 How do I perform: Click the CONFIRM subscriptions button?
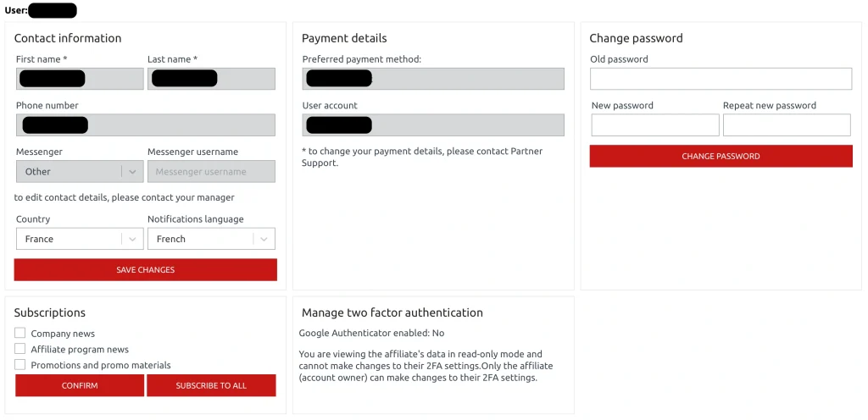[80, 385]
